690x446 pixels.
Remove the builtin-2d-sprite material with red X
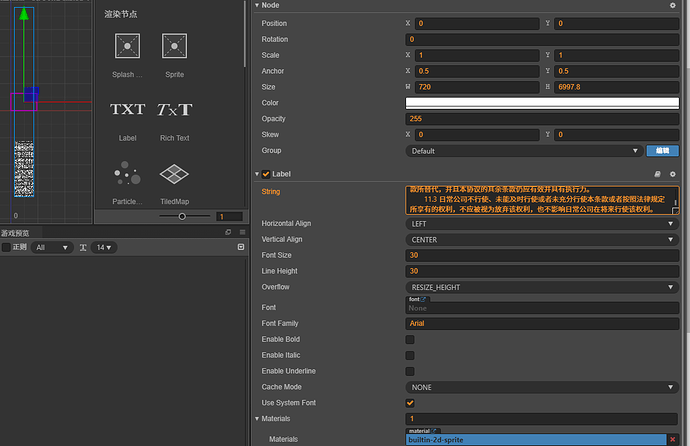click(672, 439)
